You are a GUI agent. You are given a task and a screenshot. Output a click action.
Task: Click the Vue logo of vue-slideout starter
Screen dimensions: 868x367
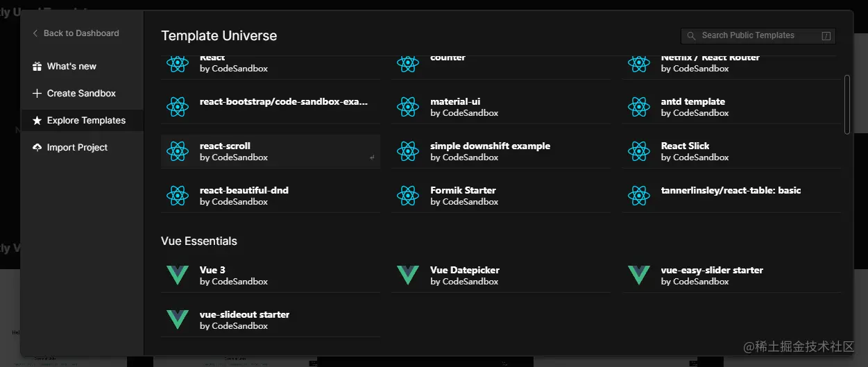point(178,320)
